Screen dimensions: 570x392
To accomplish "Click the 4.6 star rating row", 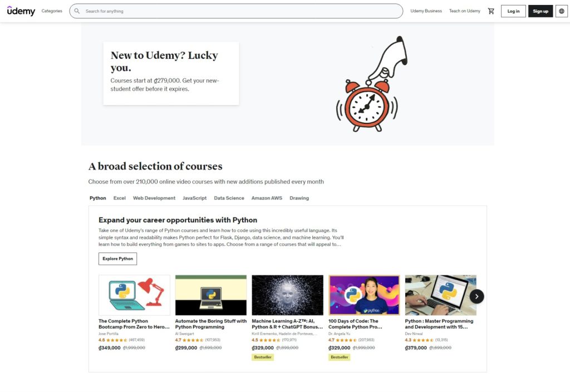I will (x=121, y=340).
